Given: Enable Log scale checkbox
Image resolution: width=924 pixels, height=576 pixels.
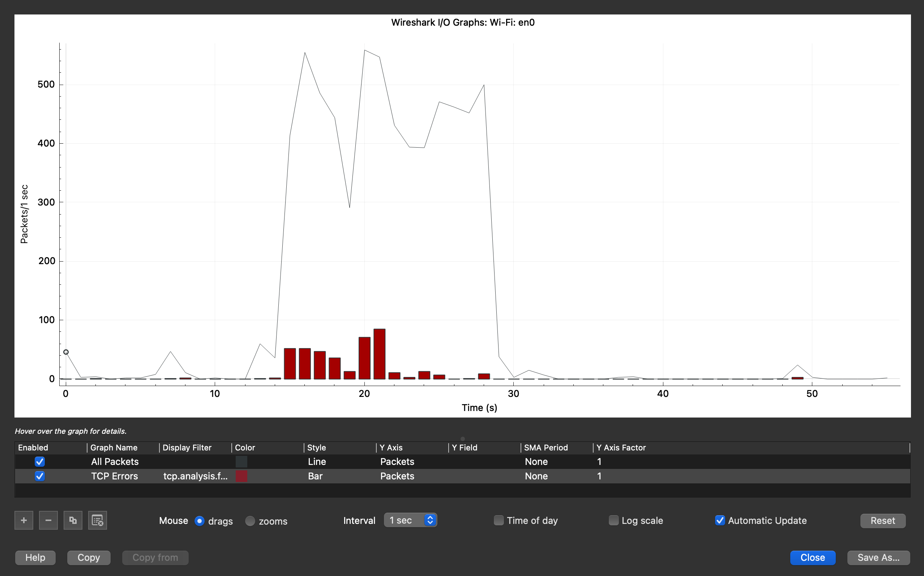Looking at the screenshot, I should pyautogui.click(x=613, y=520).
